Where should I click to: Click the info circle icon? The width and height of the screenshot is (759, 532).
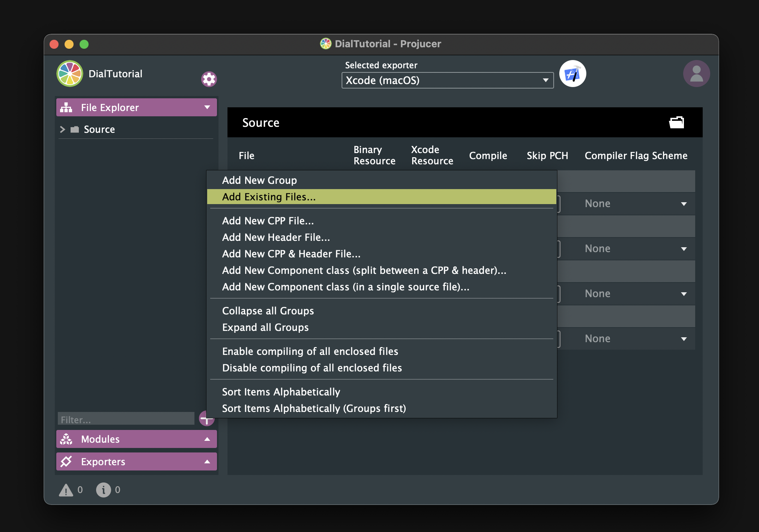[x=103, y=490]
